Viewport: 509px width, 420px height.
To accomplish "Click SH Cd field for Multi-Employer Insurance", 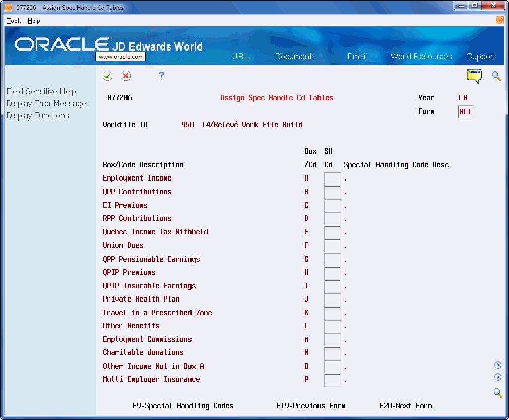I will coord(333,380).
